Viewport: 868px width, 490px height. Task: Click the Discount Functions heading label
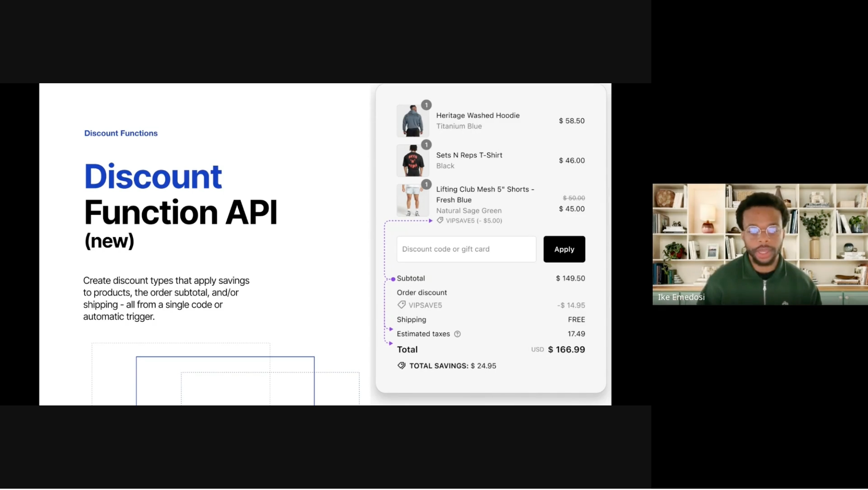[x=121, y=133]
